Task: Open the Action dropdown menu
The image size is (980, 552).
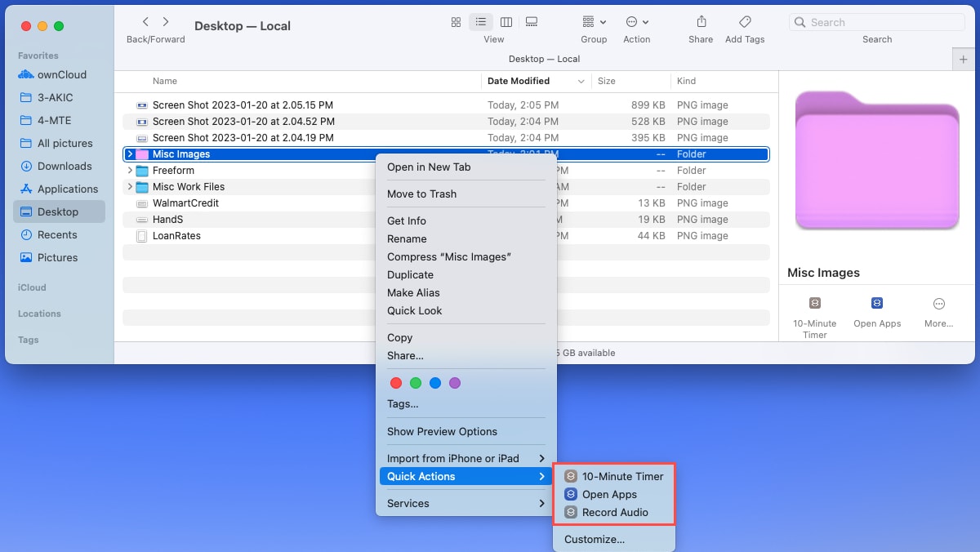Action: (x=637, y=22)
